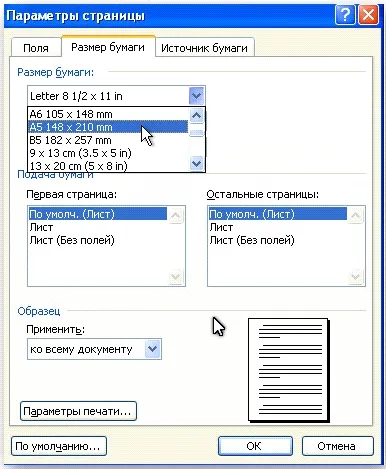Select 13 x 20 cm (5 x 8 in)
The width and height of the screenshot is (386, 469).
coord(108,166)
